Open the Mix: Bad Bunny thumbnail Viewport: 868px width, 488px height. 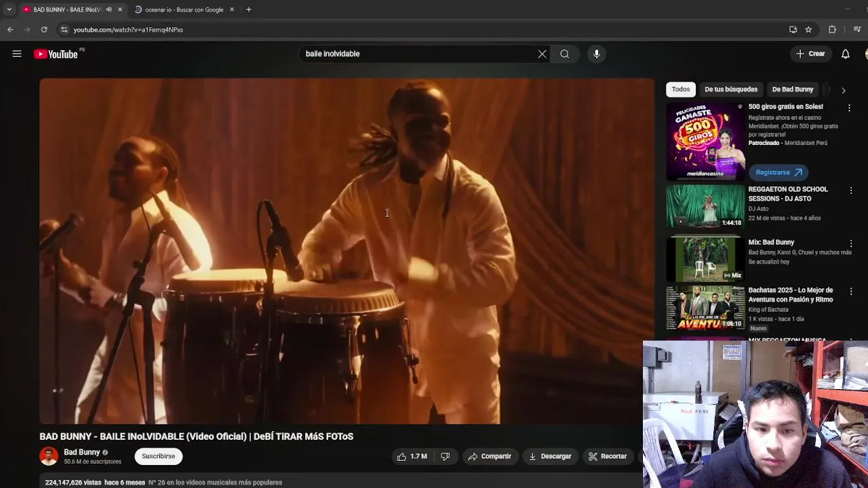click(x=705, y=259)
